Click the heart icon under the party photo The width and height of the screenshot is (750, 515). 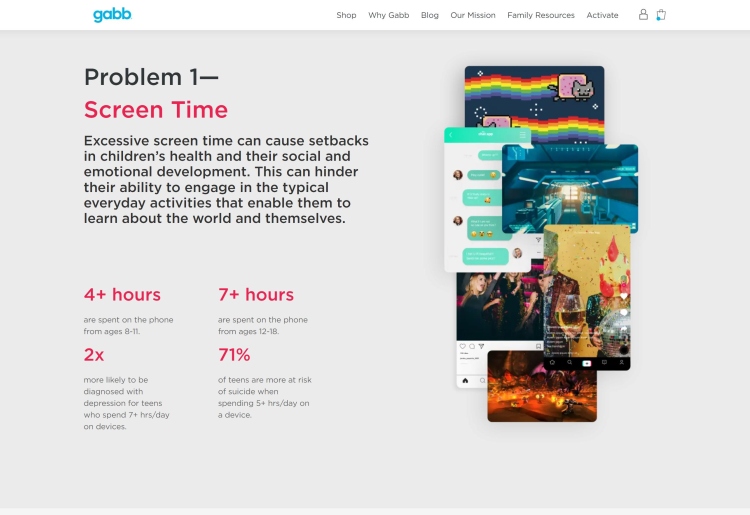click(462, 346)
